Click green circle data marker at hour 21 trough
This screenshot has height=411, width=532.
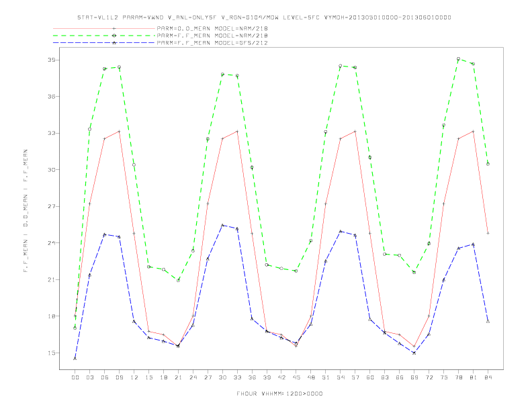tap(178, 281)
